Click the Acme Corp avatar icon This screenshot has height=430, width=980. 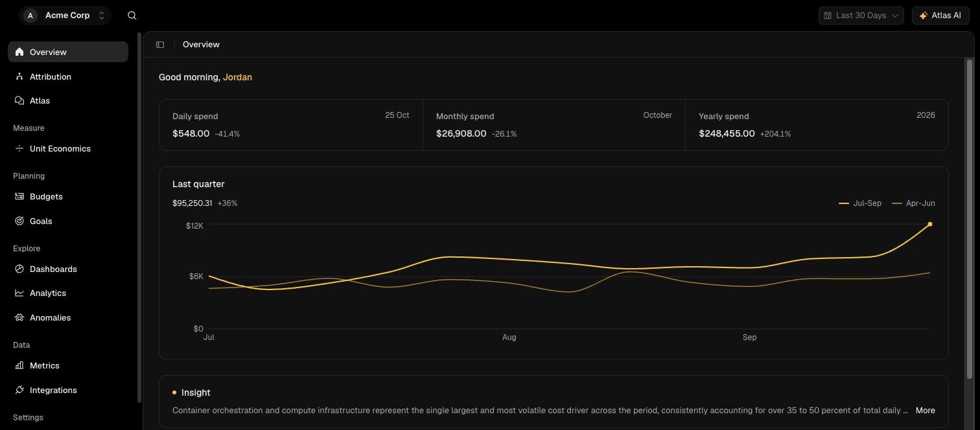click(x=30, y=16)
